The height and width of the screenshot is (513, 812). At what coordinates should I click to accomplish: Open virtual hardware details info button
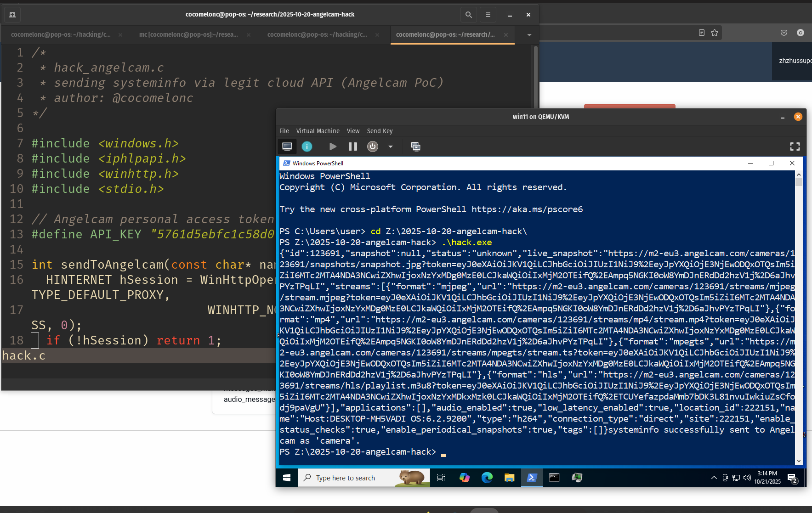coord(307,147)
